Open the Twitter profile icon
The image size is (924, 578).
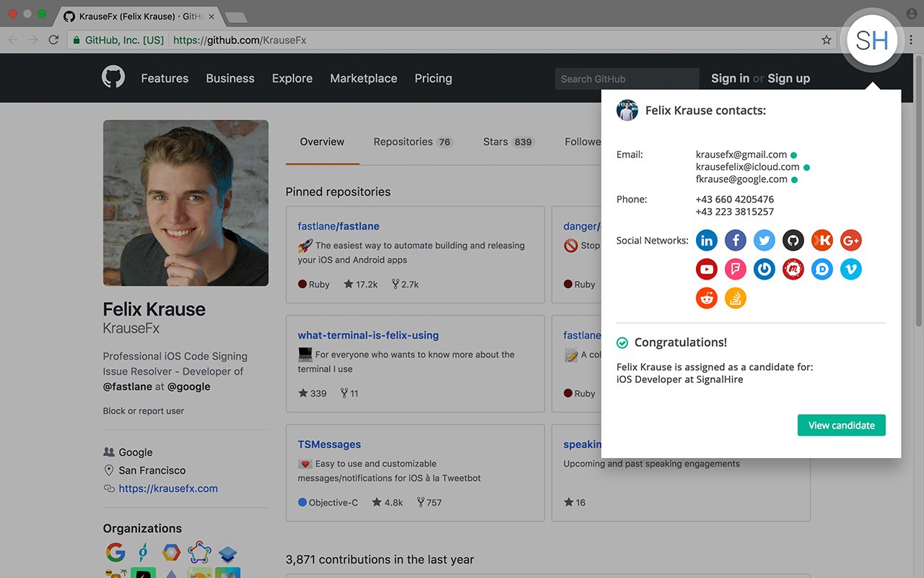(764, 241)
